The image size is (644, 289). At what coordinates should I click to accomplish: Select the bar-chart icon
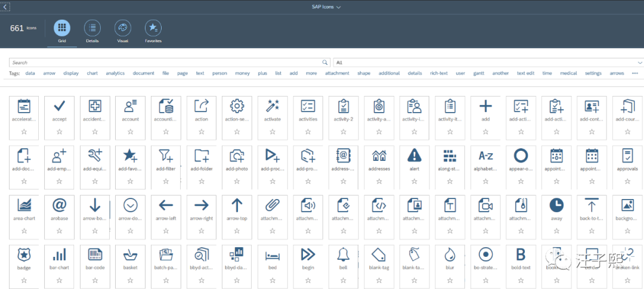coord(59,254)
